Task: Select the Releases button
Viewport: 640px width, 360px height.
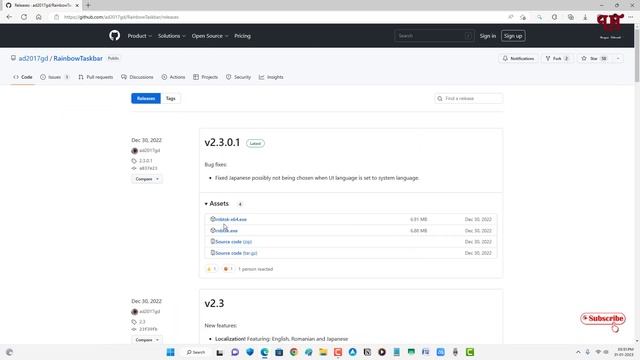Action: tap(146, 98)
